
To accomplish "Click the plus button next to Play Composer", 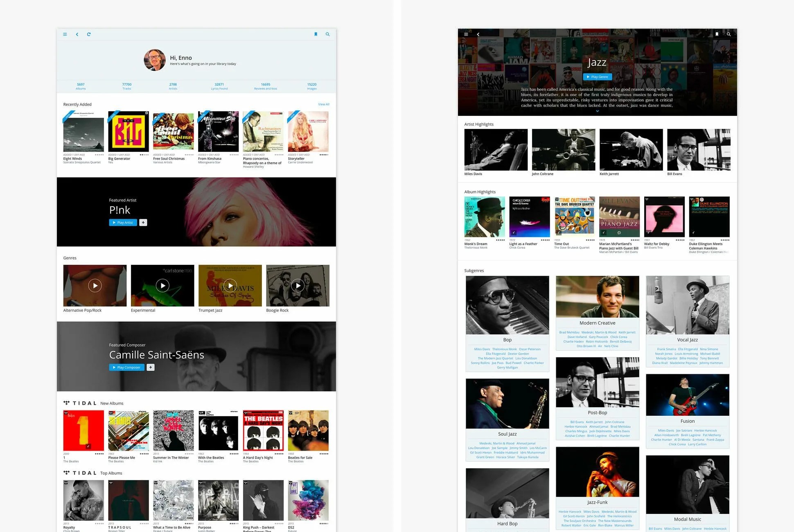I will 151,367.
